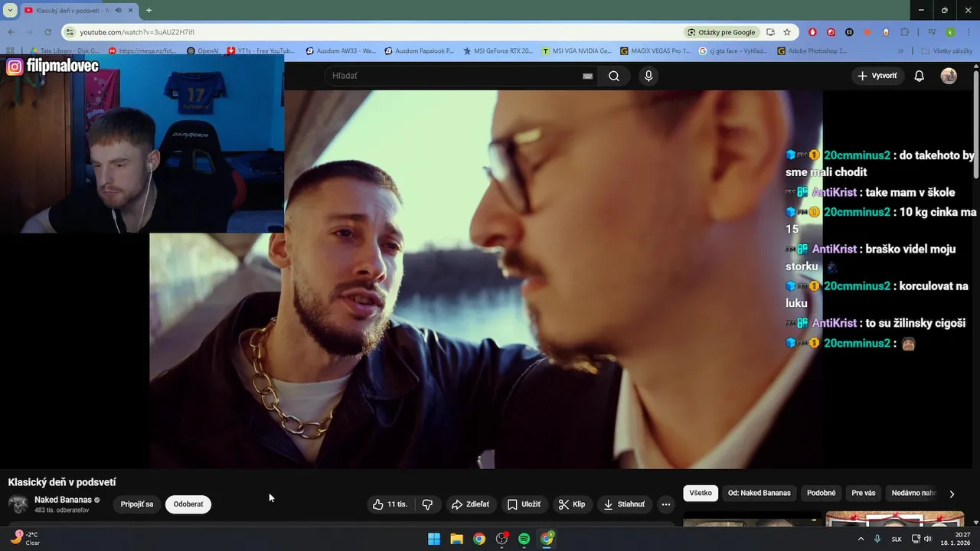Go back with the browser back arrow

[11, 32]
